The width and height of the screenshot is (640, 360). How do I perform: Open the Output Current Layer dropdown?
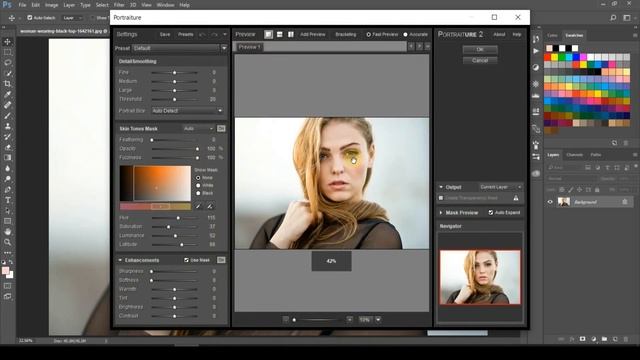click(500, 187)
